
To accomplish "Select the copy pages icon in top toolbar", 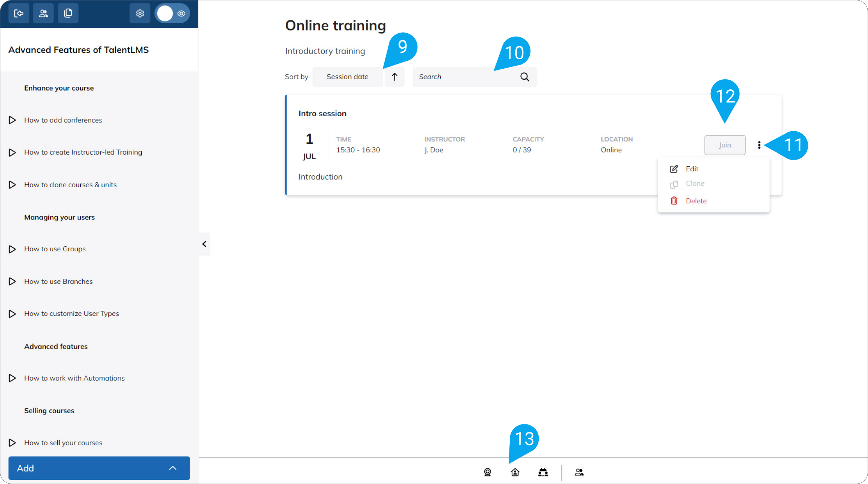I will (68, 13).
